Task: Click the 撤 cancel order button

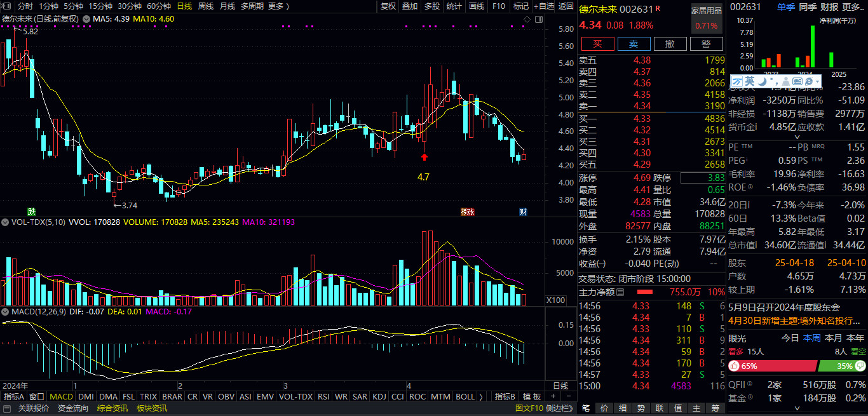Action: 670,44
